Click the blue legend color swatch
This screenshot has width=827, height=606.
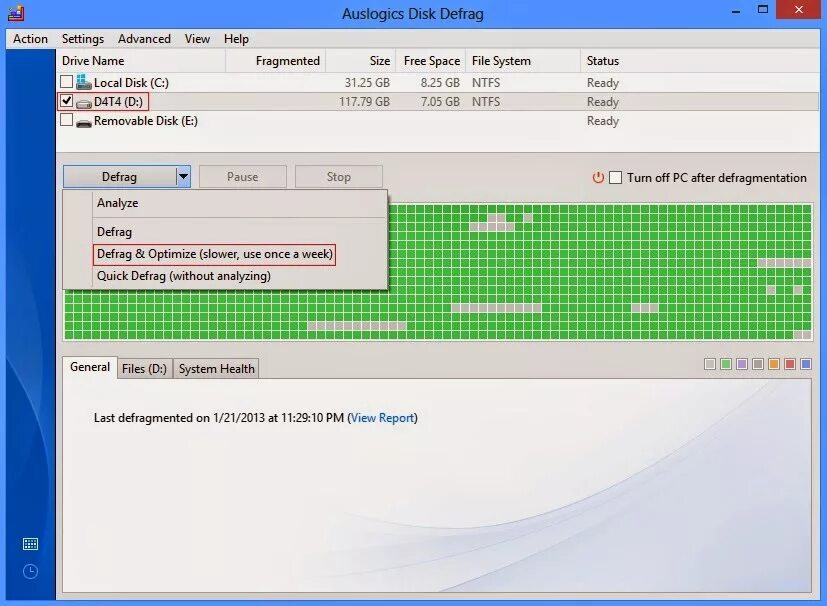pyautogui.click(x=805, y=364)
